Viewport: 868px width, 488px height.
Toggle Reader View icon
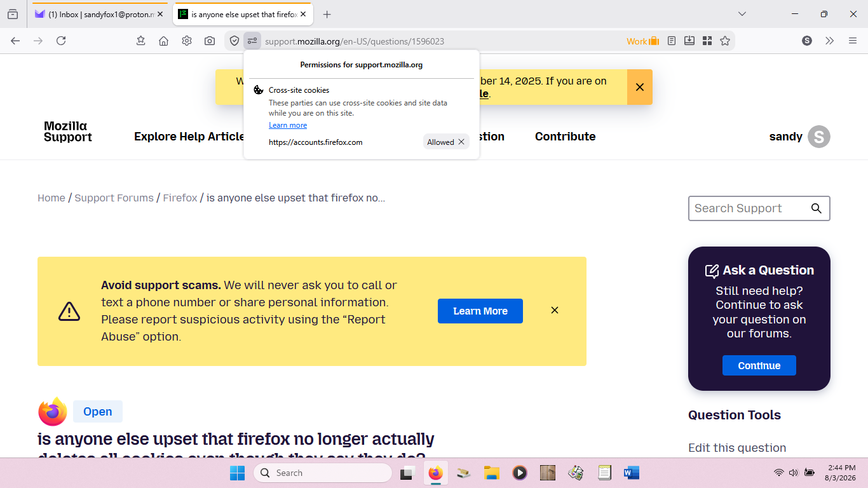pyautogui.click(x=672, y=41)
